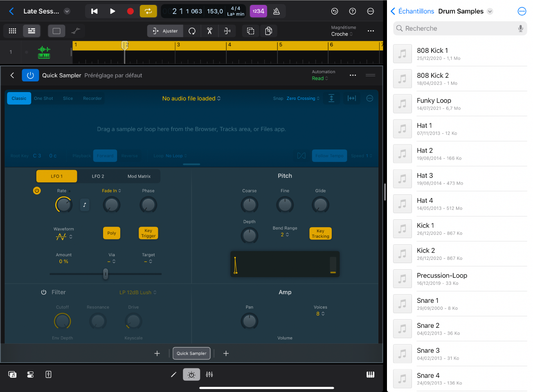Show the piano keyboard icon
Image resolution: width=533 pixels, height=392 pixels.
(370, 374)
